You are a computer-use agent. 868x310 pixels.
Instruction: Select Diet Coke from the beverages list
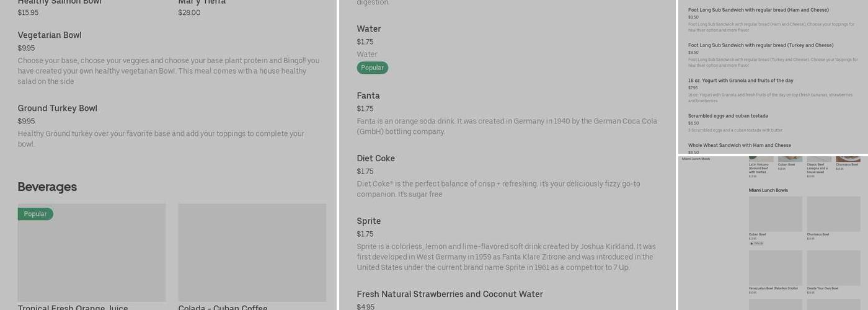[x=376, y=159]
